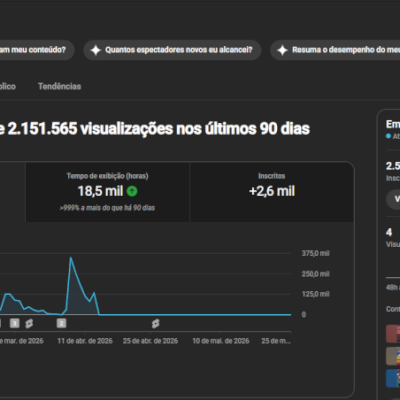Click the '+2,6 mil' subscribers value
Image resolution: width=400 pixels, height=400 pixels.
coord(272,191)
